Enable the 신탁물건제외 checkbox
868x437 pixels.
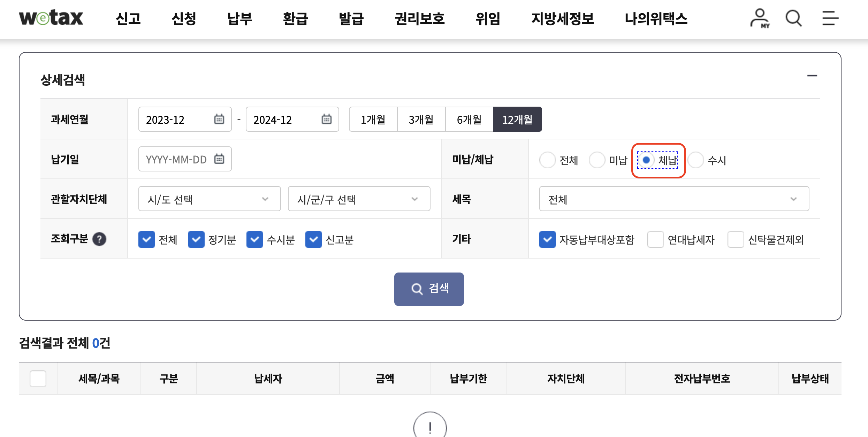point(736,239)
